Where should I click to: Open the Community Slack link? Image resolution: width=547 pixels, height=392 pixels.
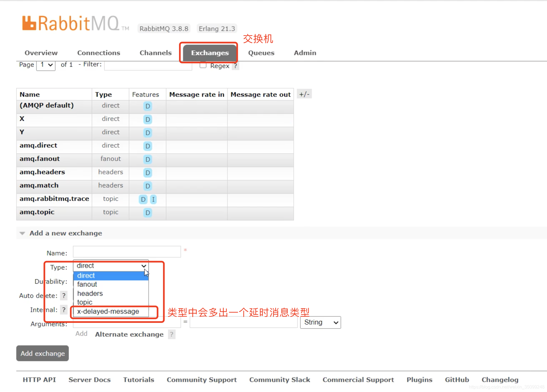tap(280, 380)
